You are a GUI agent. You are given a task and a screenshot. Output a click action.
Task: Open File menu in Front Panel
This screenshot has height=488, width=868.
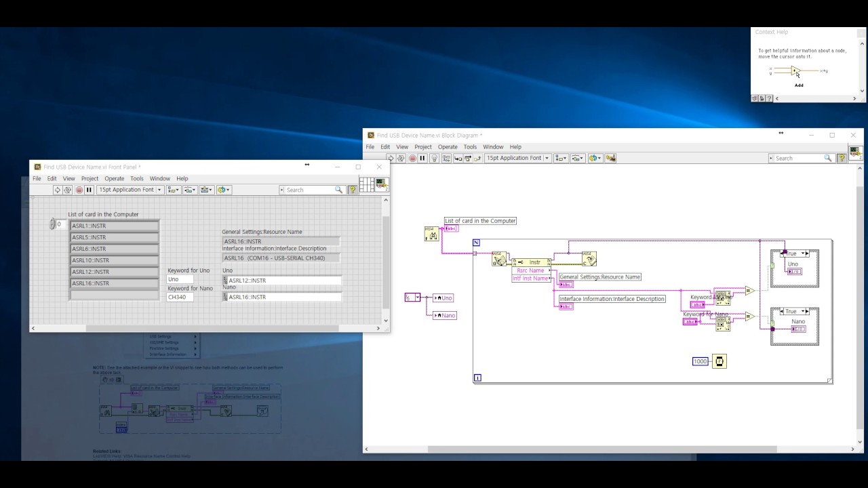click(x=37, y=179)
